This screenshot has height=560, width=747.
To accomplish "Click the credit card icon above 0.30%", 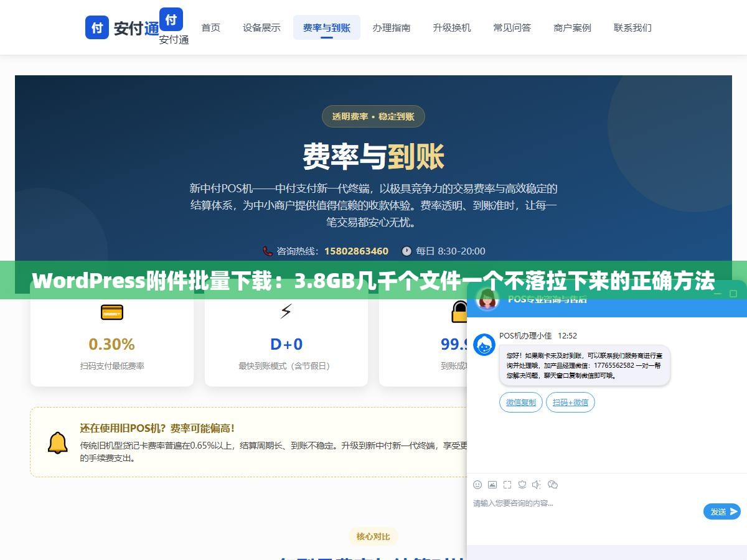I will pyautogui.click(x=112, y=312).
